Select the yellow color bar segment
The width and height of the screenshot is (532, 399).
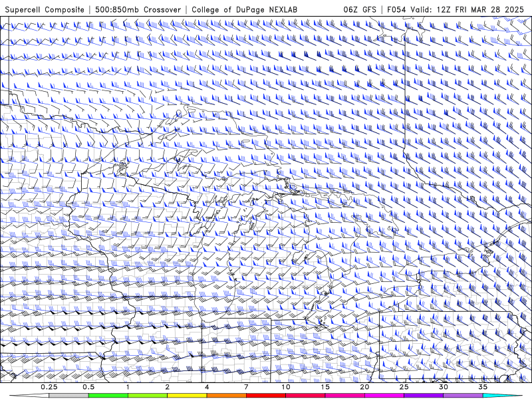pyautogui.click(x=187, y=396)
